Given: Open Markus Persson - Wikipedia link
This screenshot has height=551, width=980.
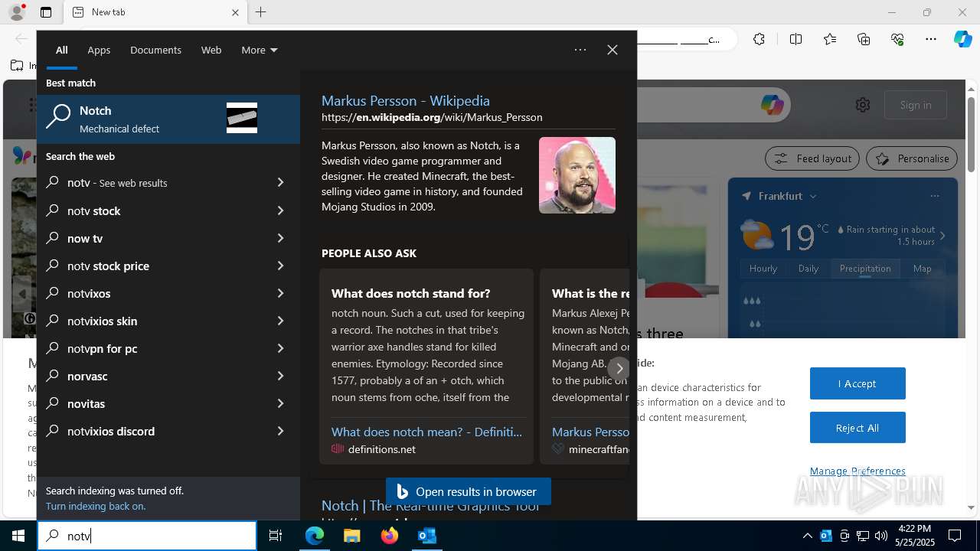Looking at the screenshot, I should [406, 100].
